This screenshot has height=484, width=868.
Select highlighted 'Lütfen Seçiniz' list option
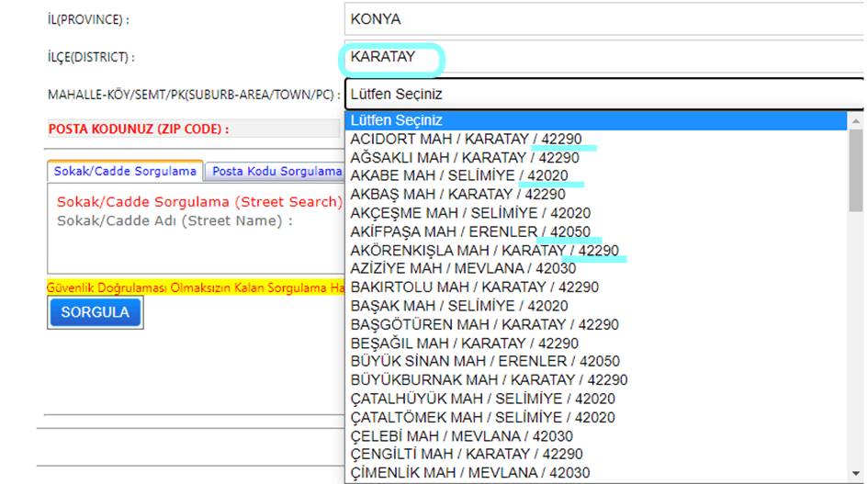[x=595, y=120]
